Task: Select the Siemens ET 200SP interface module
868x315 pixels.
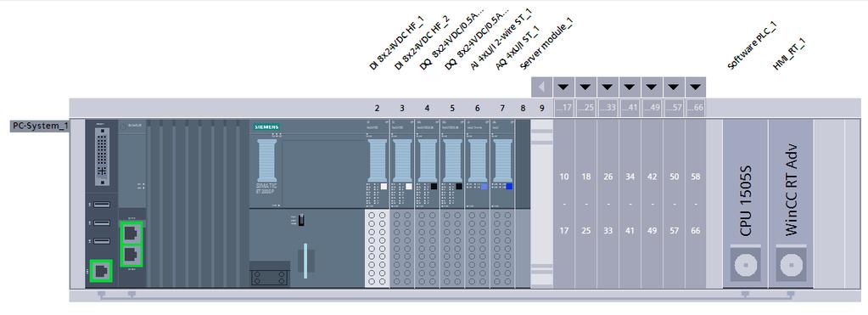Action: click(x=306, y=203)
